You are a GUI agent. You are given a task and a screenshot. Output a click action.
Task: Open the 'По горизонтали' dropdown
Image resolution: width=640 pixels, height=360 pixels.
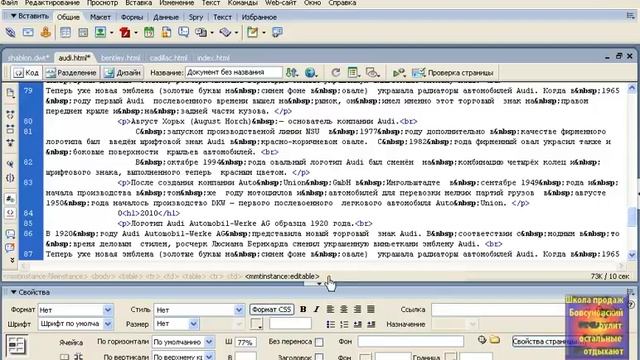click(209, 342)
